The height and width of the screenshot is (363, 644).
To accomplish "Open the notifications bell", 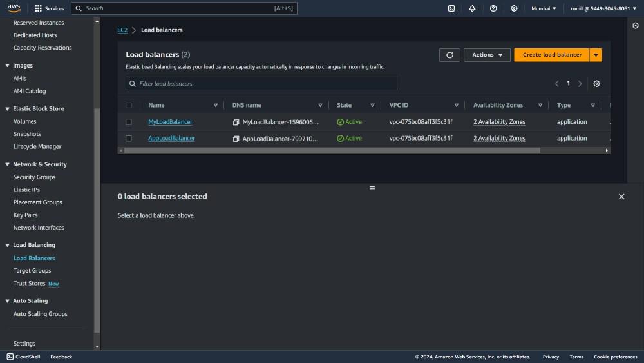I will [472, 8].
